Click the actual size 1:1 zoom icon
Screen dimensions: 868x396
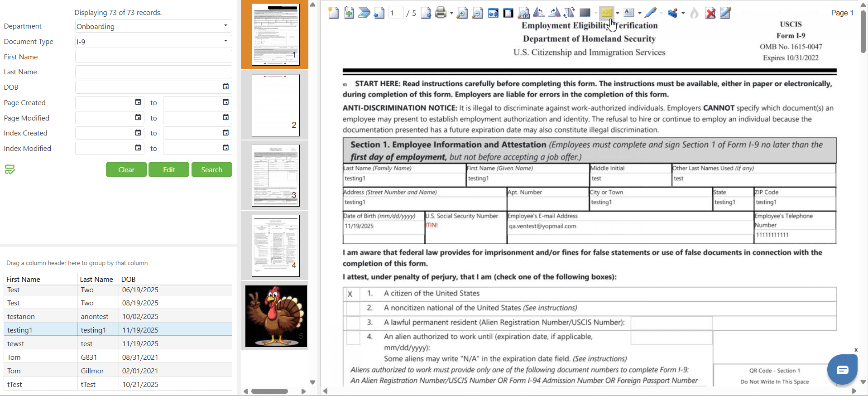click(x=524, y=13)
